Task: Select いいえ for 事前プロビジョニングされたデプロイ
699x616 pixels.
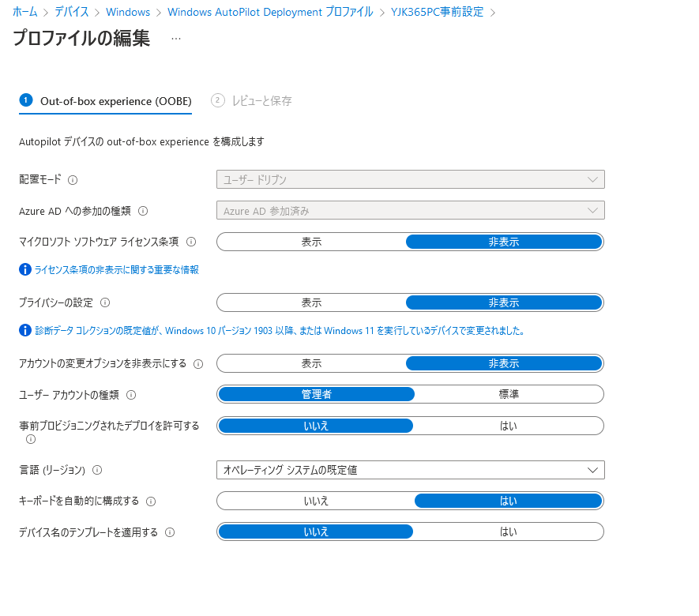Action: pos(316,426)
